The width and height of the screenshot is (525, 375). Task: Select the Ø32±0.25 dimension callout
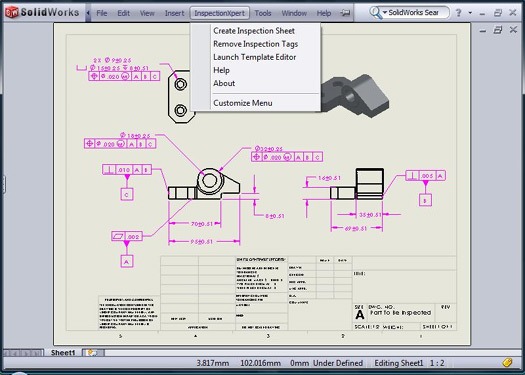(269, 148)
